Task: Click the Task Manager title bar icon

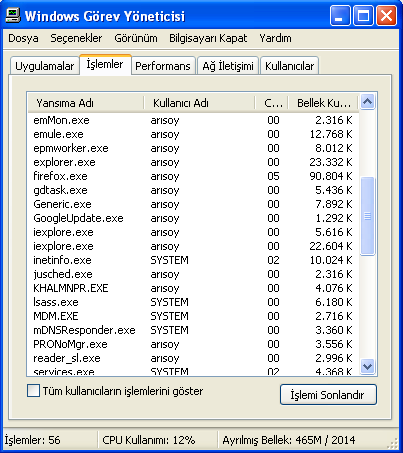Action: tap(13, 15)
